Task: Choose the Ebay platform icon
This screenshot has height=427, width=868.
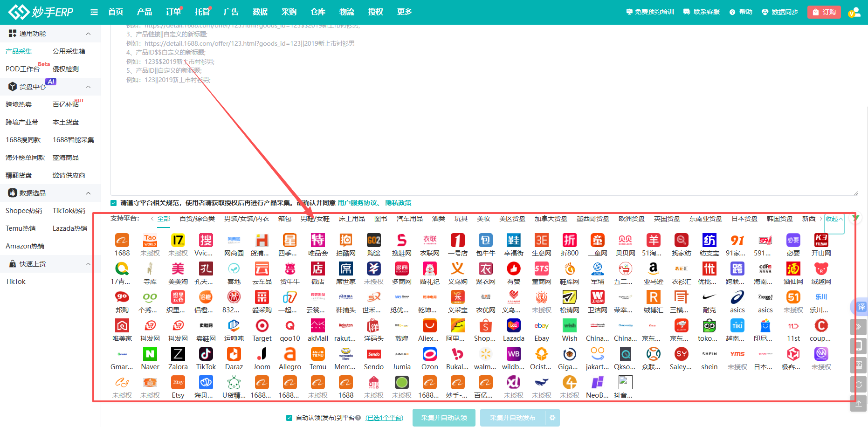Action: click(541, 326)
